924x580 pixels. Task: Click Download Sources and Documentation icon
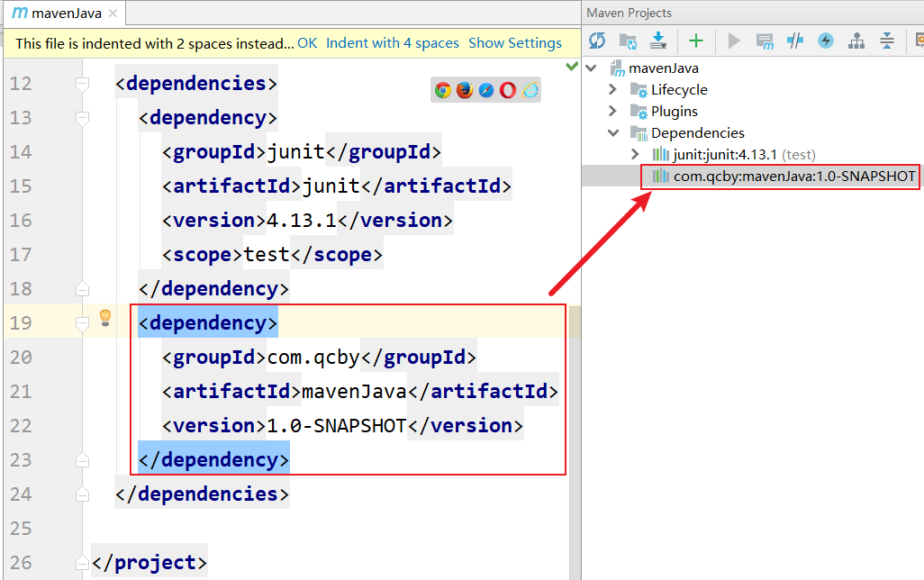(x=658, y=41)
